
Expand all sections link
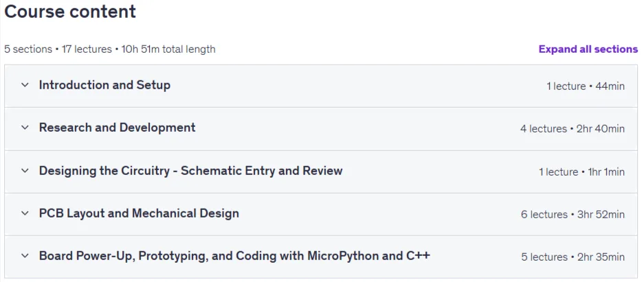(x=588, y=49)
